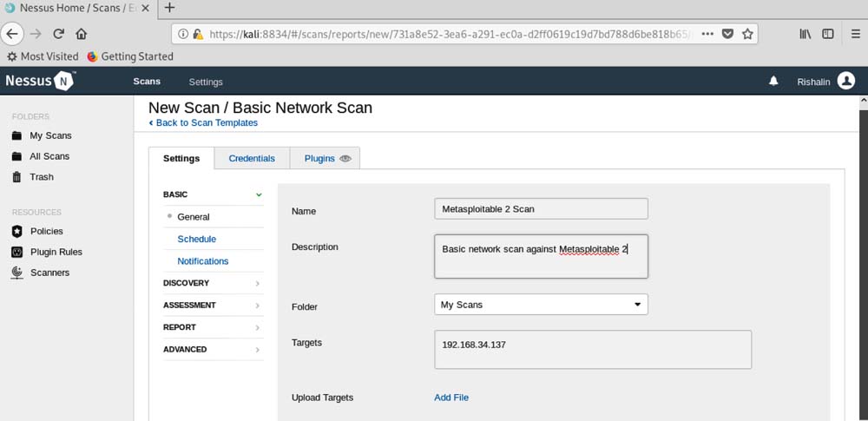
Task: Click the Add File link
Action: (451, 398)
